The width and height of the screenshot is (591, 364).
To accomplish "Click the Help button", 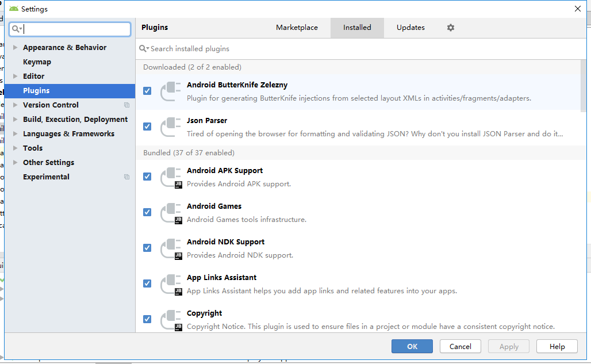I will (x=557, y=346).
